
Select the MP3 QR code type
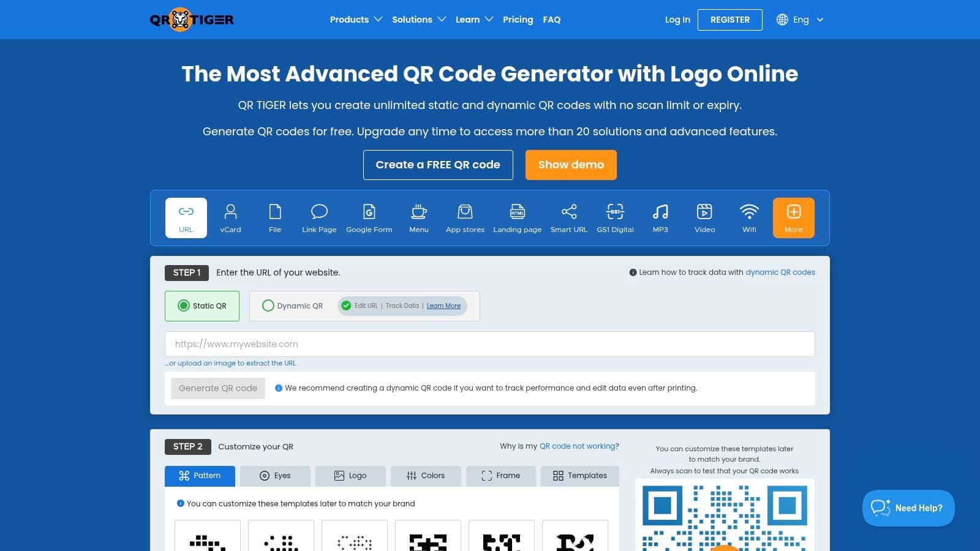pyautogui.click(x=660, y=217)
